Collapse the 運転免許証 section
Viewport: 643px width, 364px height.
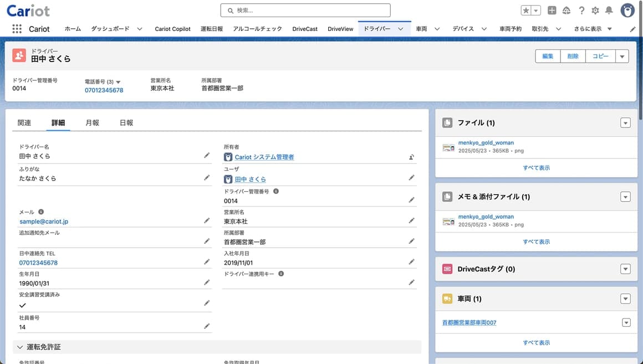[x=20, y=347]
